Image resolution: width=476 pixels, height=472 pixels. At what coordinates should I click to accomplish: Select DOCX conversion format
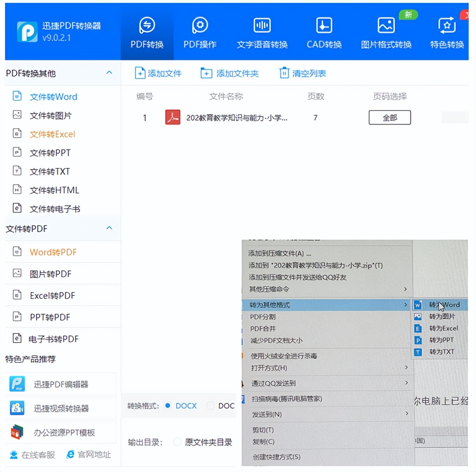181,406
